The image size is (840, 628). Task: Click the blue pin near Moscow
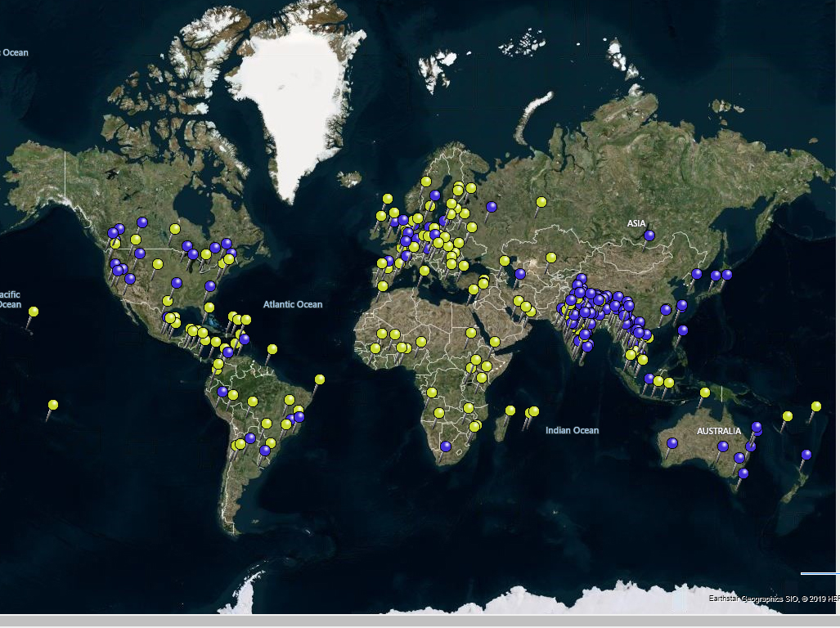492,207
